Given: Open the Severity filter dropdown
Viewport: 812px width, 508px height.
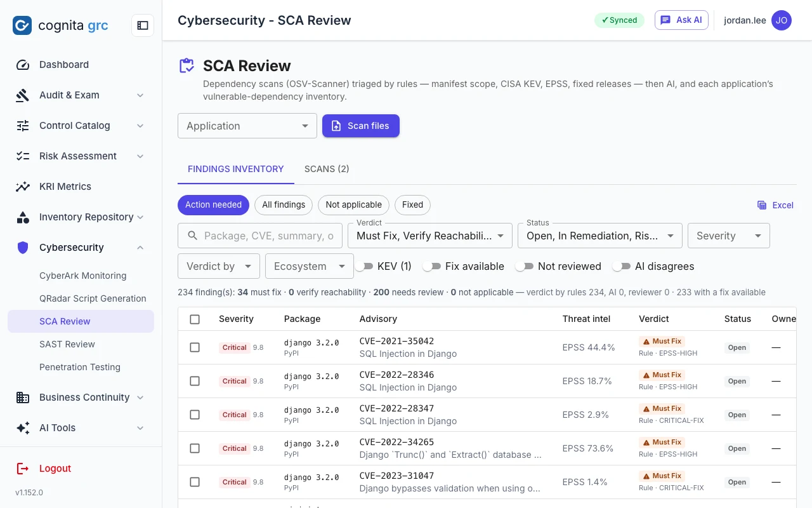Looking at the screenshot, I should click(729, 236).
